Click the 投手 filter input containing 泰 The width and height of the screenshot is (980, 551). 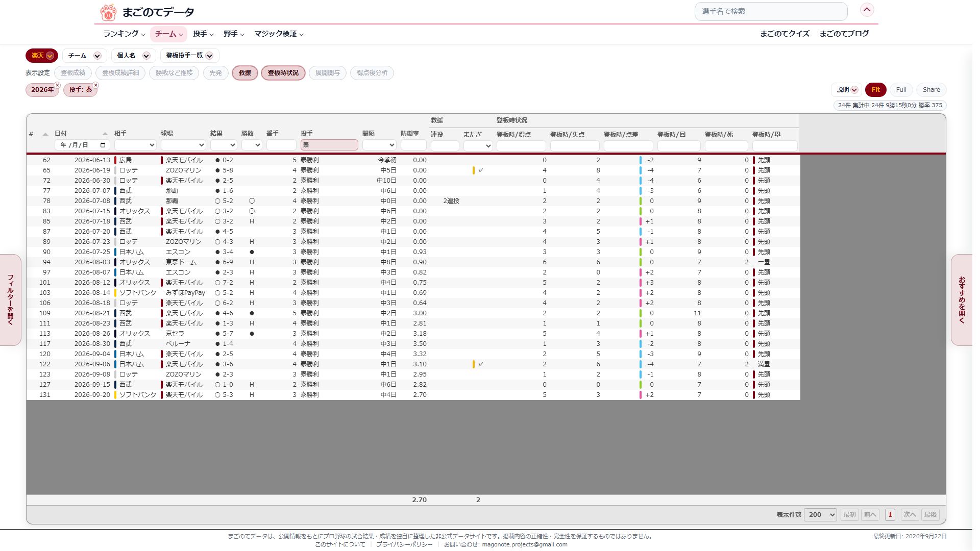pyautogui.click(x=329, y=145)
